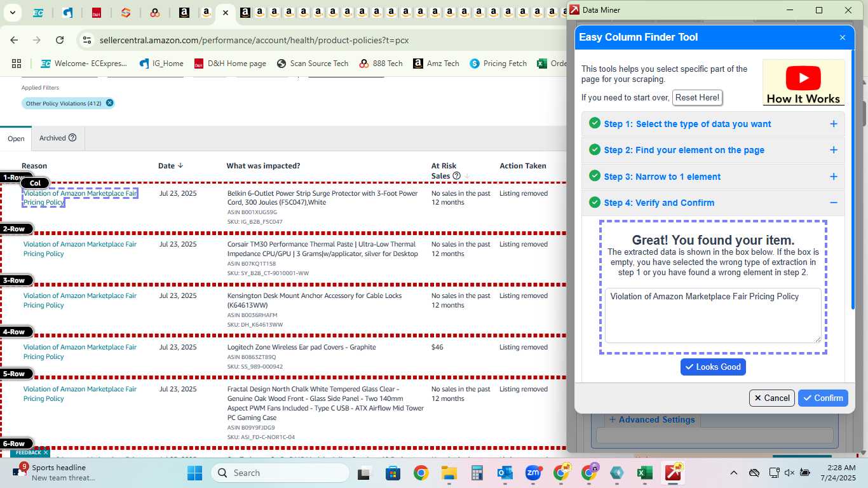The image size is (868, 488).
Task: Click the Action Taken column header
Action: tap(523, 166)
